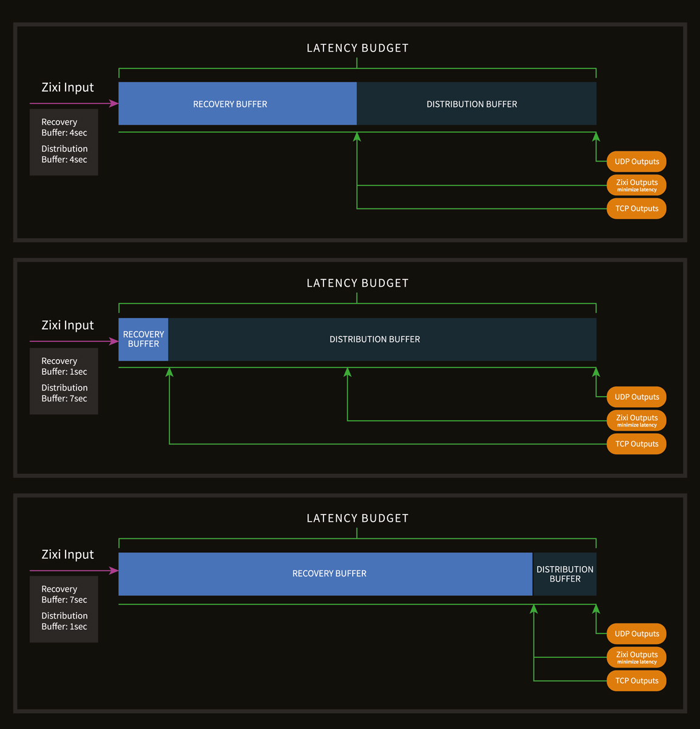Click the UDP Outputs pill in top diagram
700x729 pixels.
(x=636, y=162)
